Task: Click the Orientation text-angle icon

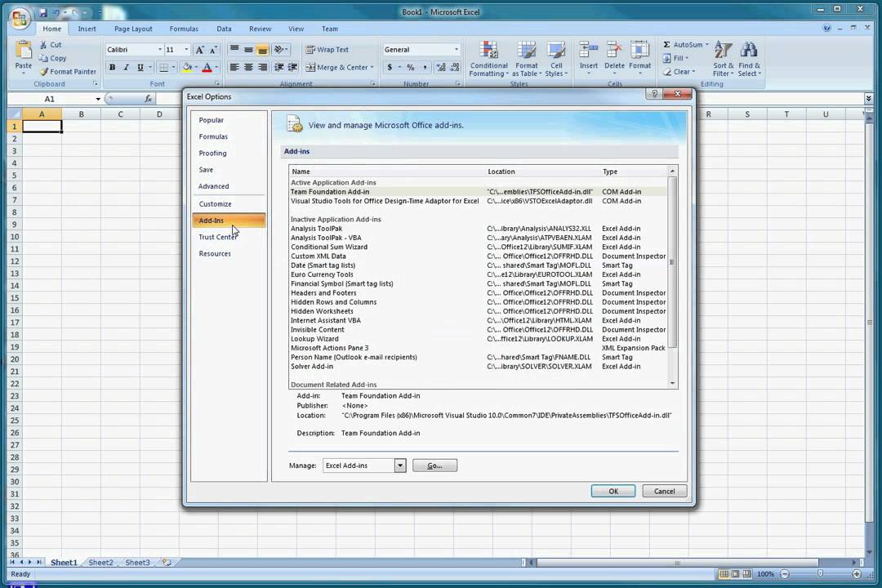Action: click(x=278, y=50)
